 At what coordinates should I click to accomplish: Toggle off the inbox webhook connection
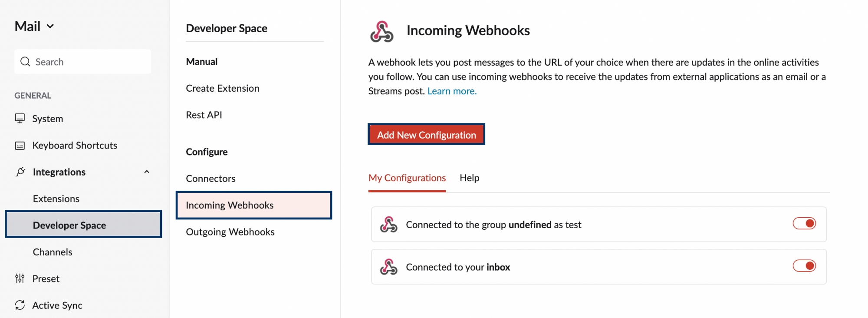[804, 265]
